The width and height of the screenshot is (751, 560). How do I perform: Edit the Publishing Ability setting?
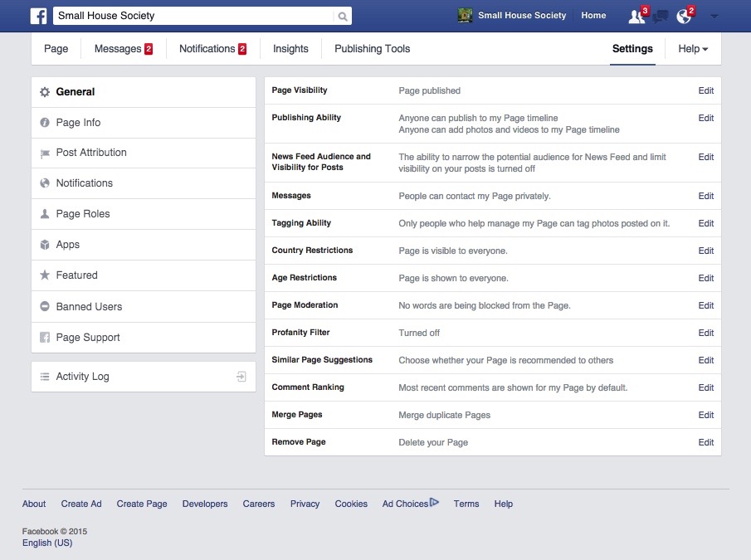click(x=705, y=118)
